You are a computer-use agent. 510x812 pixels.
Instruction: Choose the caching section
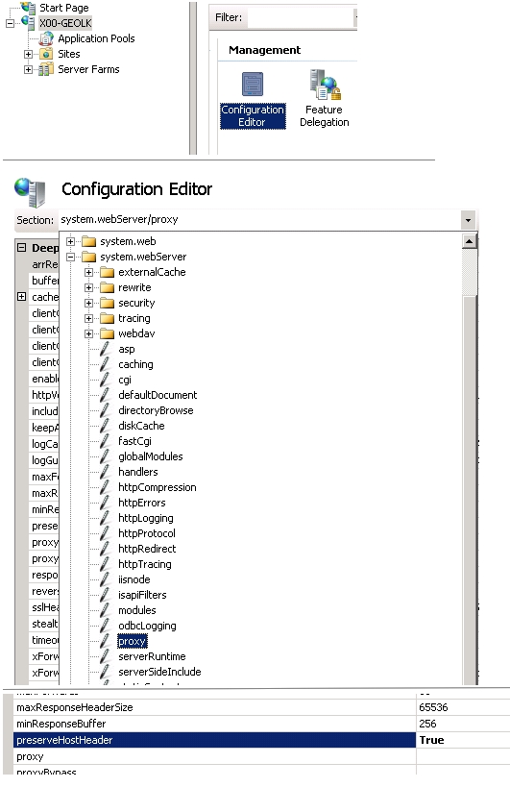pos(135,364)
